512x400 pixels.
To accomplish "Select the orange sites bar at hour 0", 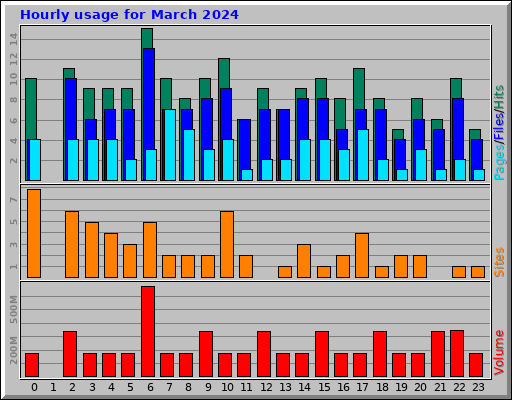I will click(x=34, y=233).
